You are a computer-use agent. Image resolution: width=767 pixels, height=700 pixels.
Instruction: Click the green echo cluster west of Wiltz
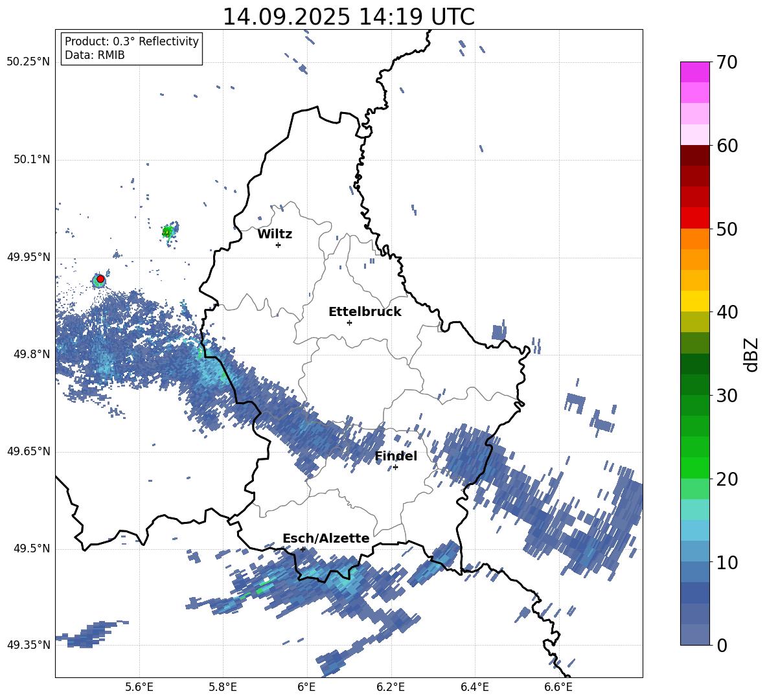click(169, 231)
